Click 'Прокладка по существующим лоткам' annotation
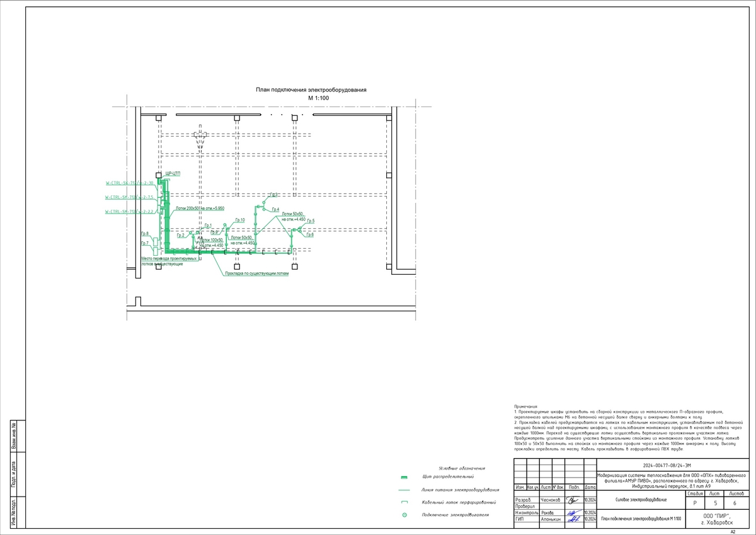 pyautogui.click(x=256, y=274)
